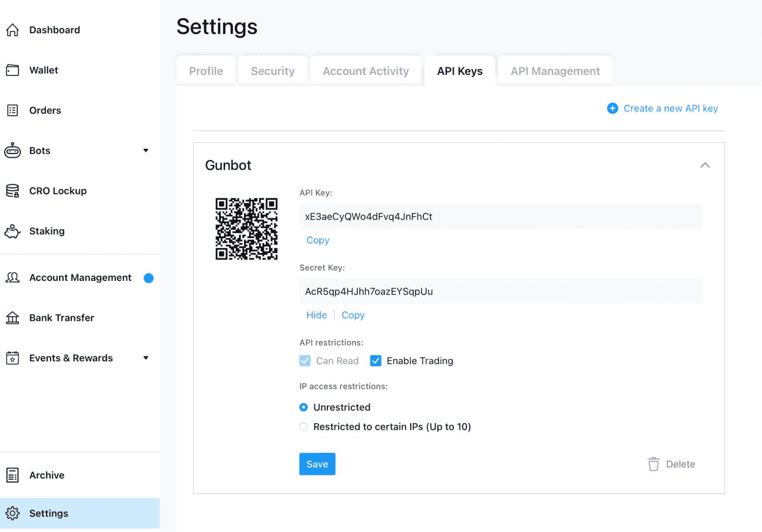Click the Settings page heading
The height and width of the screenshot is (532, 762).
[217, 27]
